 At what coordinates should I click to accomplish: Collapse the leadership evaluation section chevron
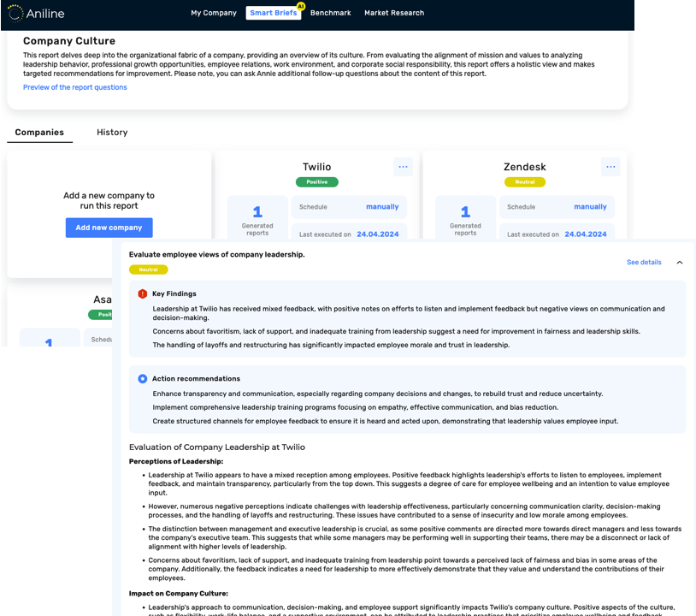click(680, 263)
